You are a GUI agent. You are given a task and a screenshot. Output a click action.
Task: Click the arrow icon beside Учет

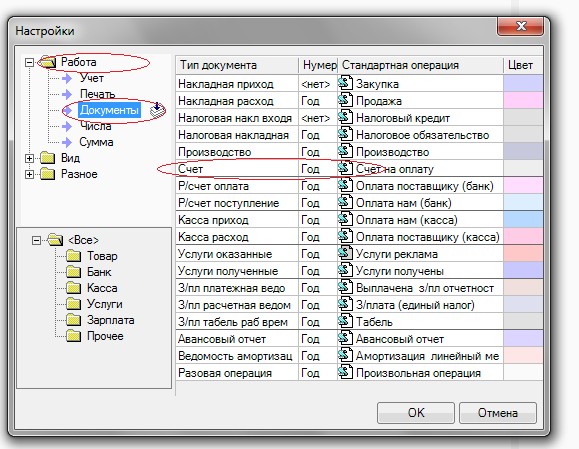67,78
